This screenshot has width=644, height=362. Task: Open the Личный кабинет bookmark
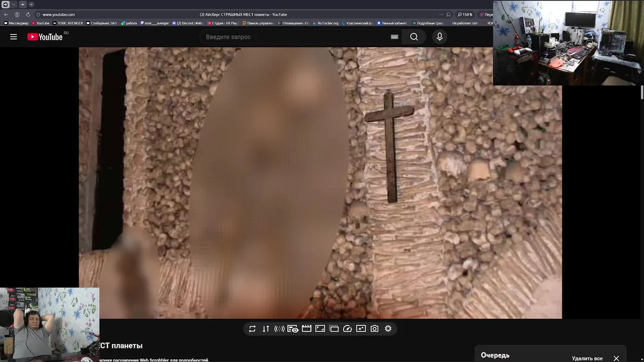(392, 23)
